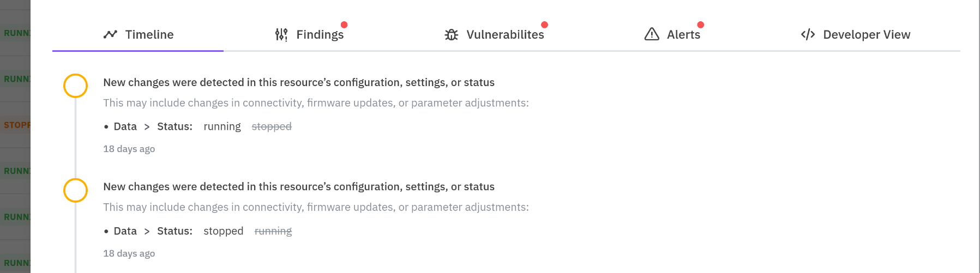
Task: Click the strikethrough 'running' previous value
Action: (x=273, y=231)
